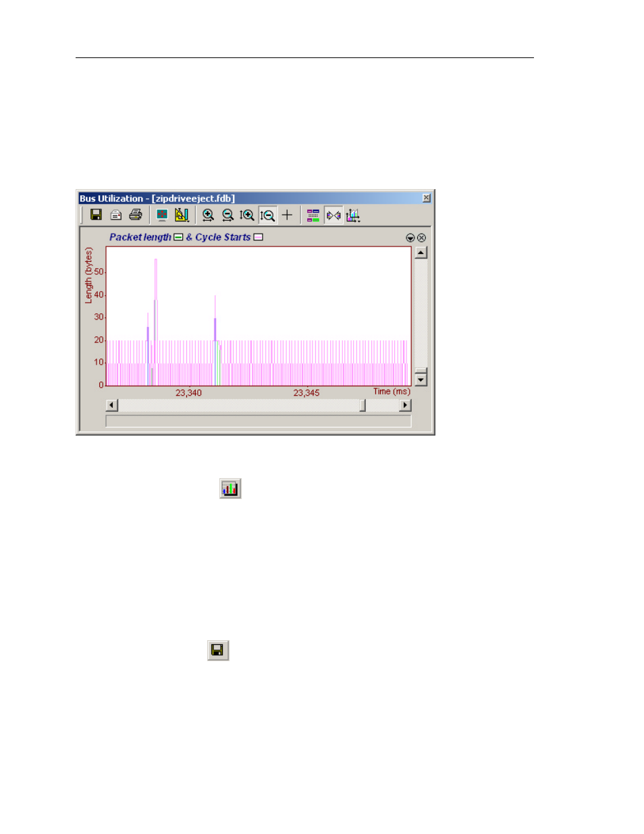Collapse the graph with the round down-arrow button

410,238
